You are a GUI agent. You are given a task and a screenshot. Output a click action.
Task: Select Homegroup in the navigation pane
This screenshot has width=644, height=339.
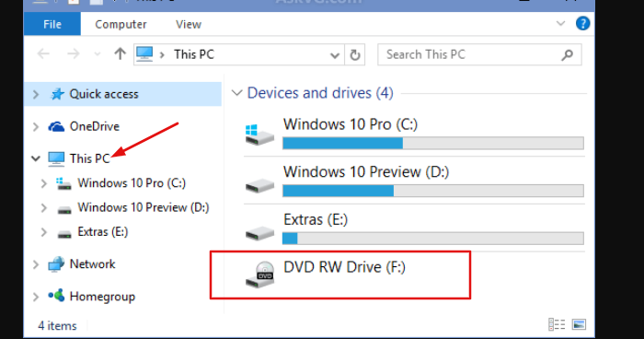coord(102,297)
